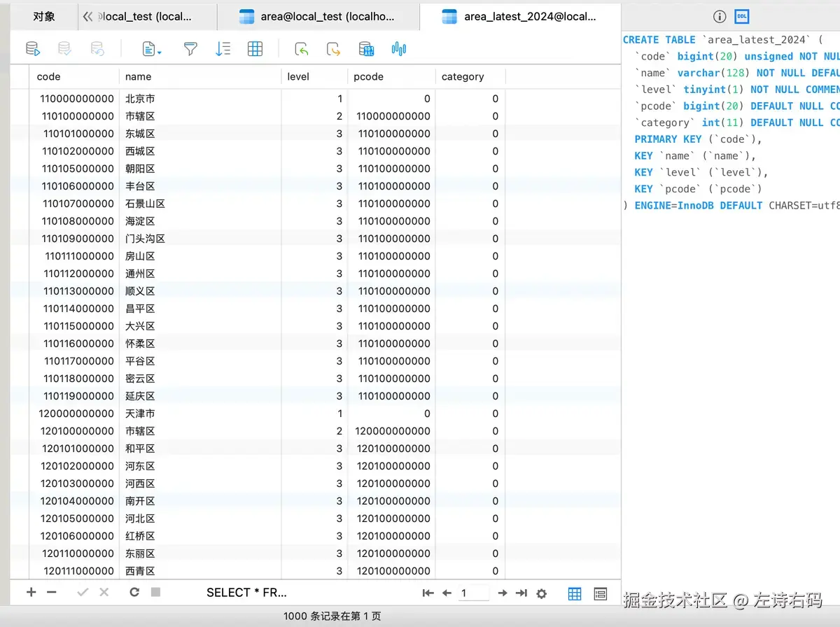
Task: Open the text/memo dropdown in toolbar
Action: [x=152, y=48]
